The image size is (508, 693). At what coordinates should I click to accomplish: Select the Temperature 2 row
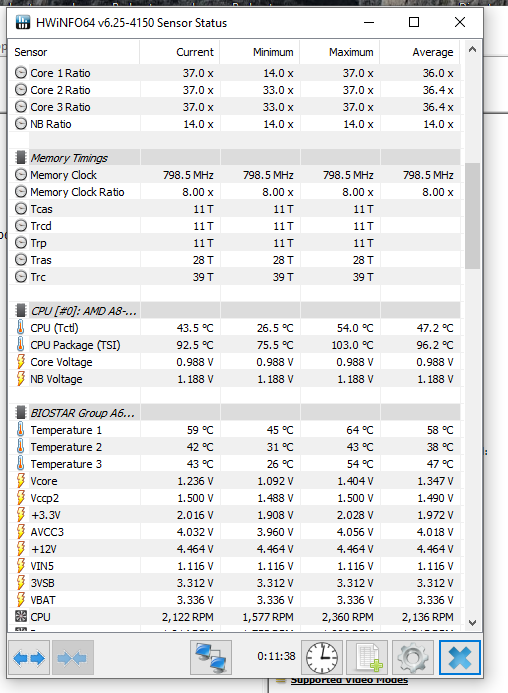(x=234, y=447)
